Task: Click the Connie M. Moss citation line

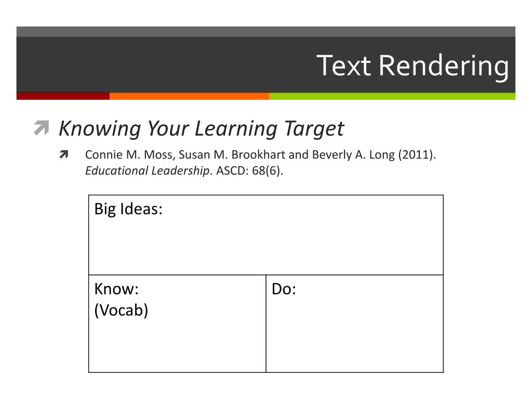Action: (260, 155)
